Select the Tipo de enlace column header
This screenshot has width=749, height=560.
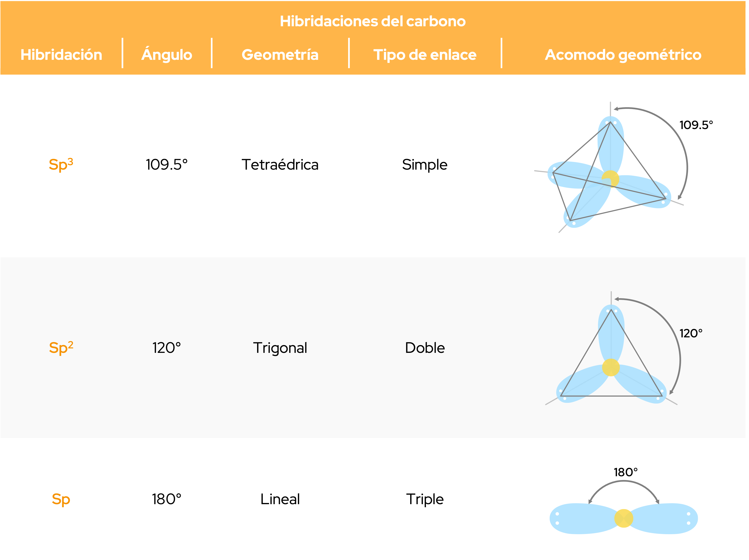point(425,55)
